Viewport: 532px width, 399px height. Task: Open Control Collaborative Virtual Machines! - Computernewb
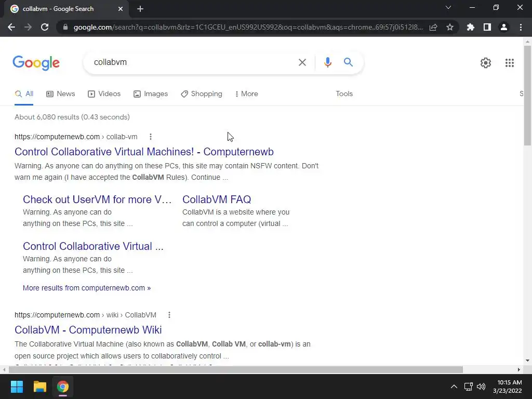click(x=144, y=152)
